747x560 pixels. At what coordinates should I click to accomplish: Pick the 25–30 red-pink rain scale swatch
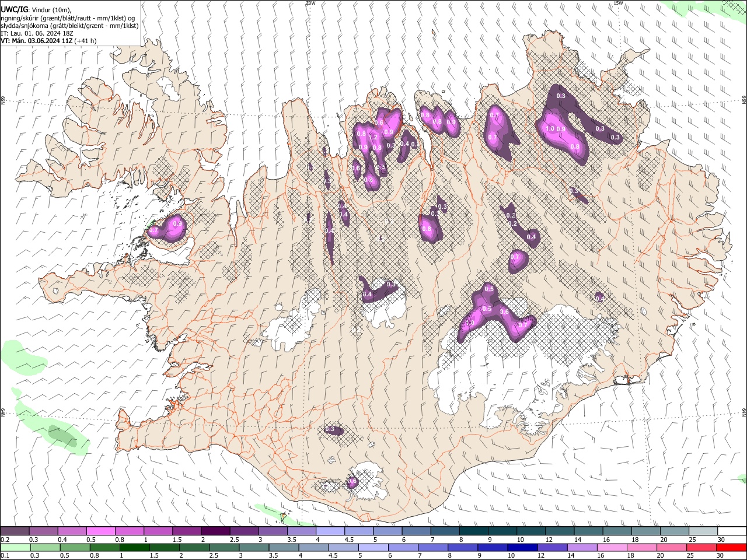coord(703,547)
